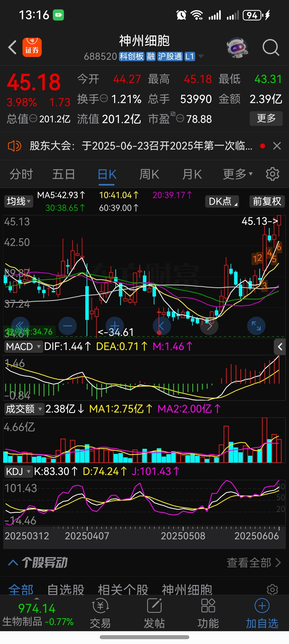Image resolution: width=289 pixels, height=644 pixels.
Task: Tap the 沪股通 tag
Action: tap(170, 56)
